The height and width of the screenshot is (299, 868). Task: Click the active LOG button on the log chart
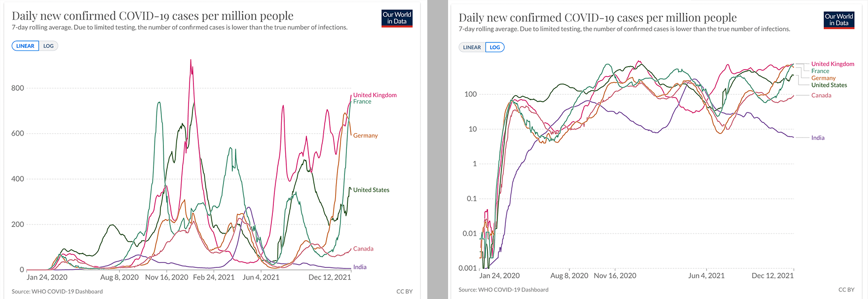point(495,47)
